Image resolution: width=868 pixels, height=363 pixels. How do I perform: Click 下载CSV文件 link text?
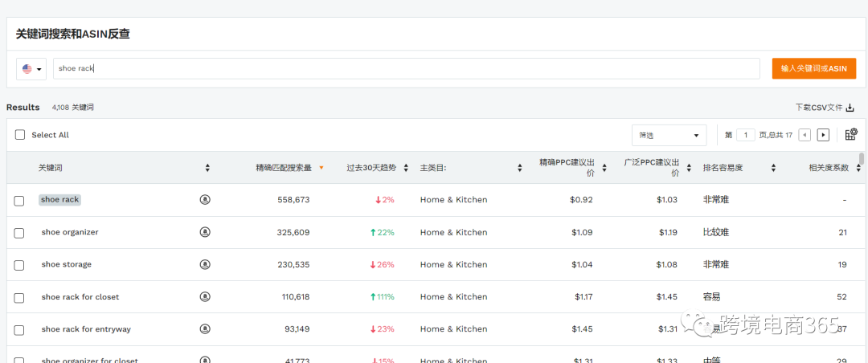tap(818, 108)
